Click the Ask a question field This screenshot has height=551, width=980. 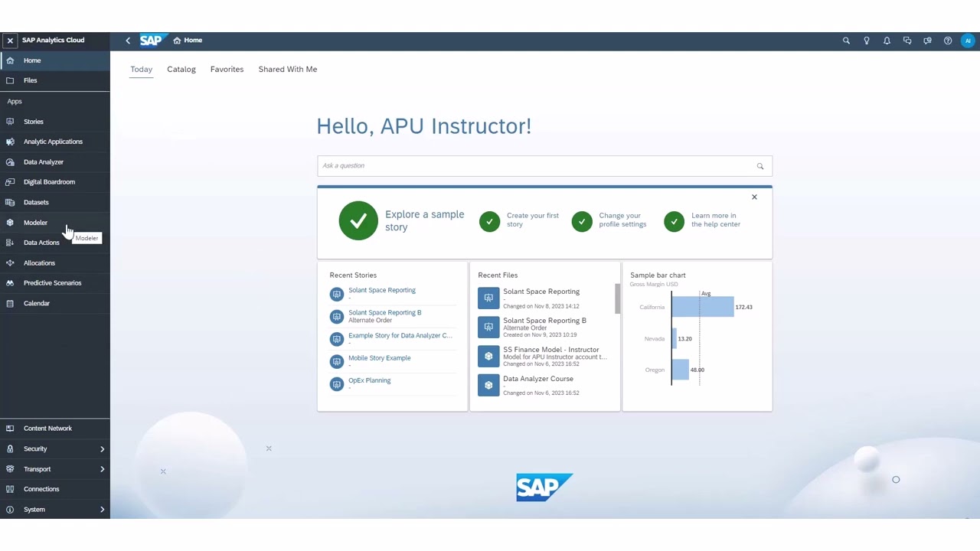click(544, 166)
